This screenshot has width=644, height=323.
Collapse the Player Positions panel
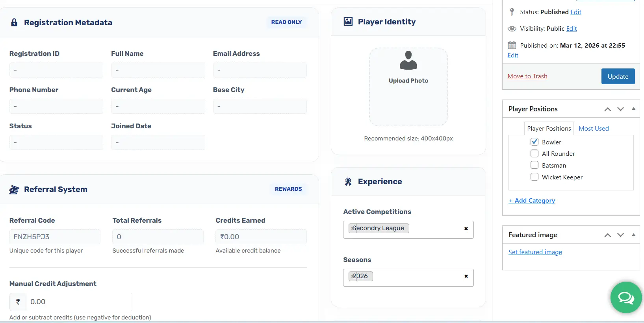click(x=633, y=109)
